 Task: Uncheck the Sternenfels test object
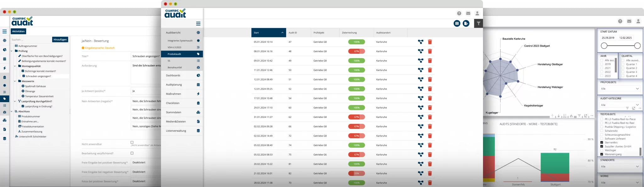click(602, 142)
